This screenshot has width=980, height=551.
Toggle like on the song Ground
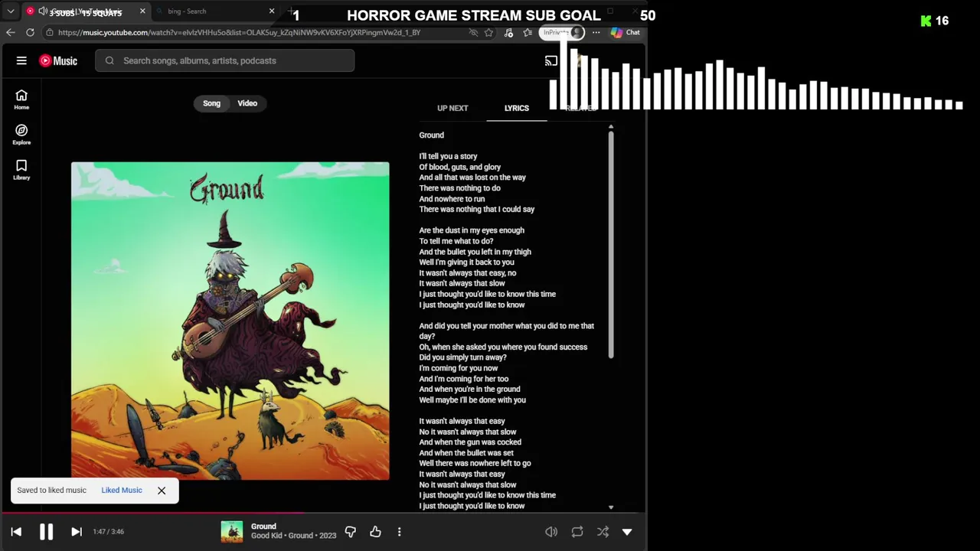[x=375, y=531]
